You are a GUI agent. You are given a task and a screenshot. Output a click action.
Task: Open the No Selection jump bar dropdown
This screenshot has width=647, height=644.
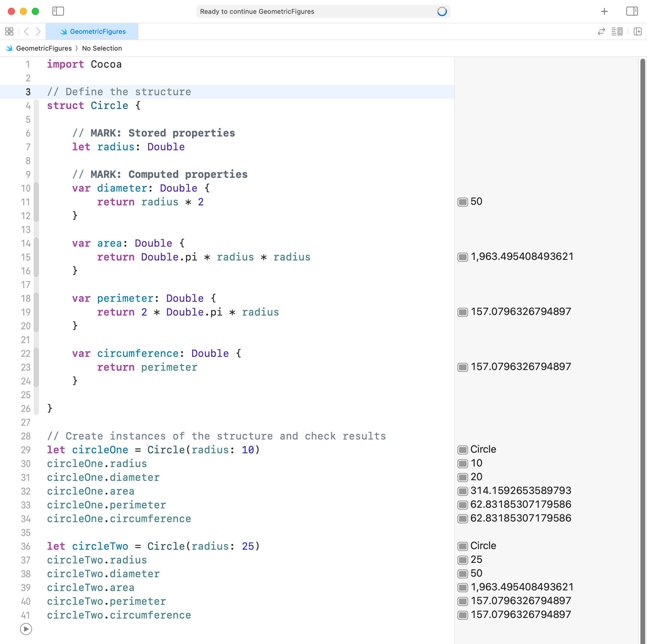click(102, 48)
